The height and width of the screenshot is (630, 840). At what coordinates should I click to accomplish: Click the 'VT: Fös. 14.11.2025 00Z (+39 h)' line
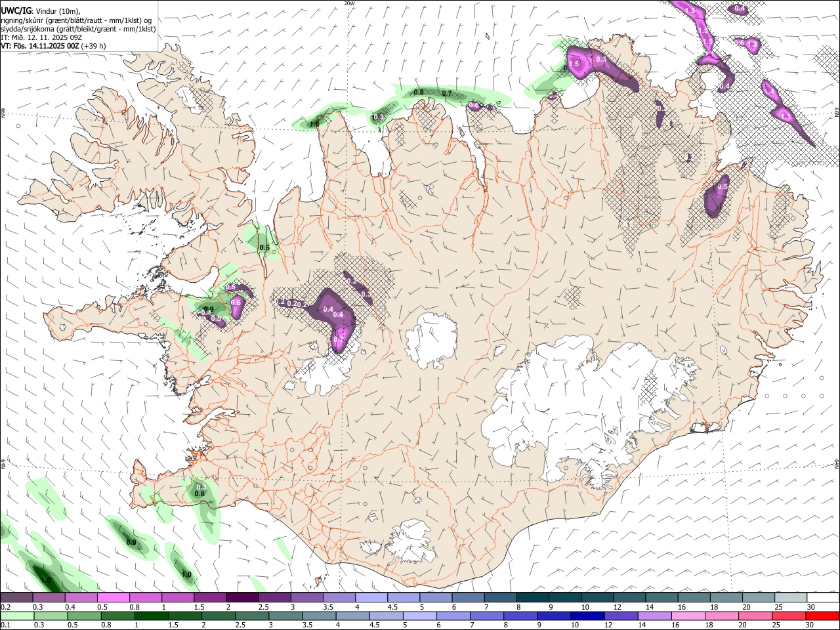click(x=53, y=46)
